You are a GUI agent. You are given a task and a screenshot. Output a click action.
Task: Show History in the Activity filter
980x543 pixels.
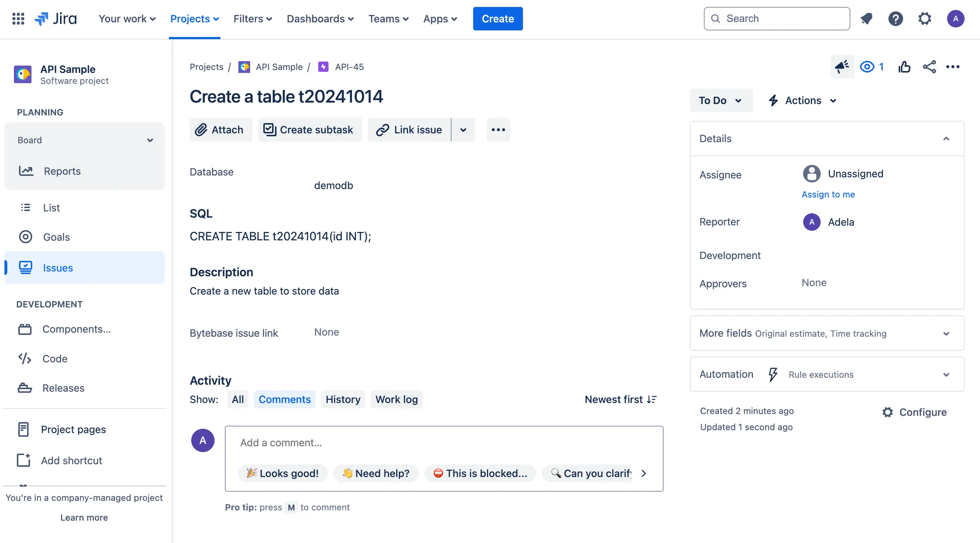point(343,399)
